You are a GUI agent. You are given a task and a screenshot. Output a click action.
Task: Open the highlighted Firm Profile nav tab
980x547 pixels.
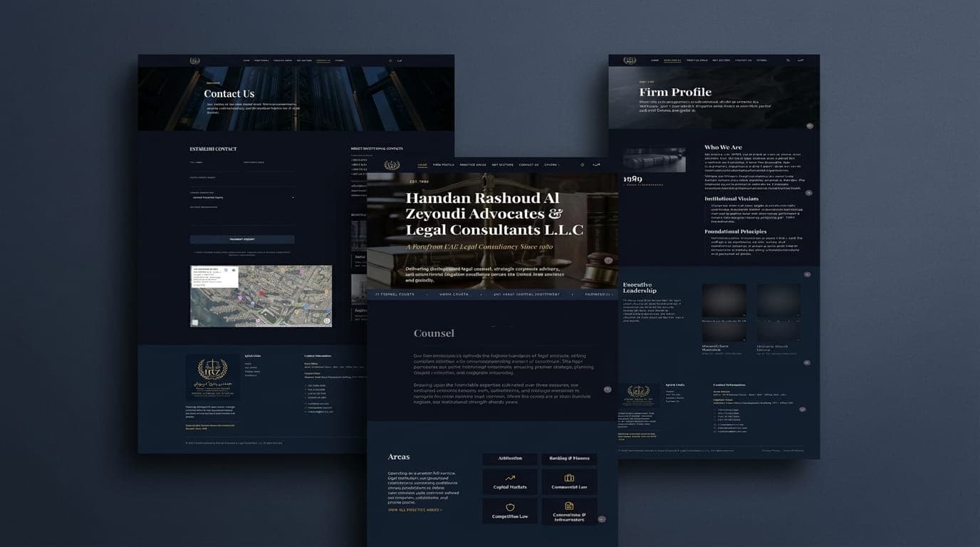(x=672, y=61)
